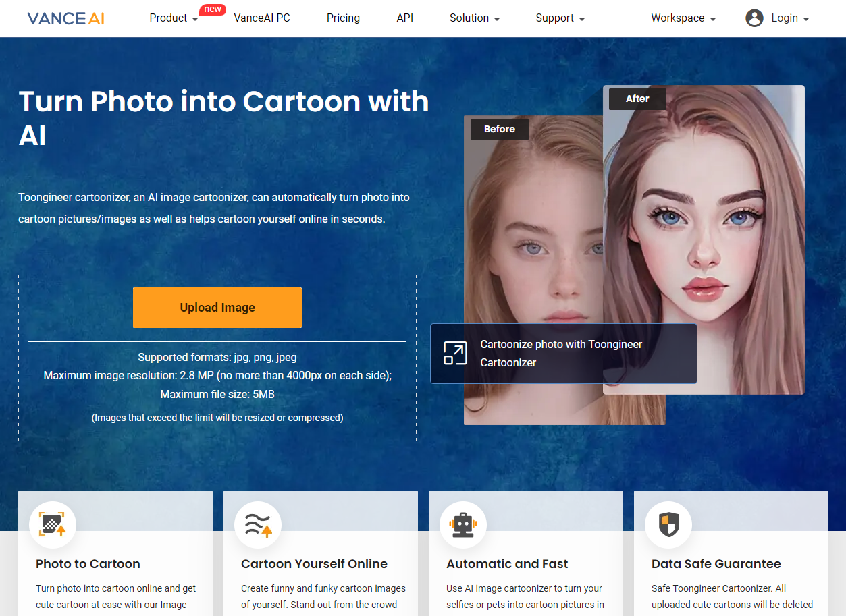846x616 pixels.
Task: Click Cartoonize photo with Toongineer Cartoonizer banner
Action: tap(564, 354)
